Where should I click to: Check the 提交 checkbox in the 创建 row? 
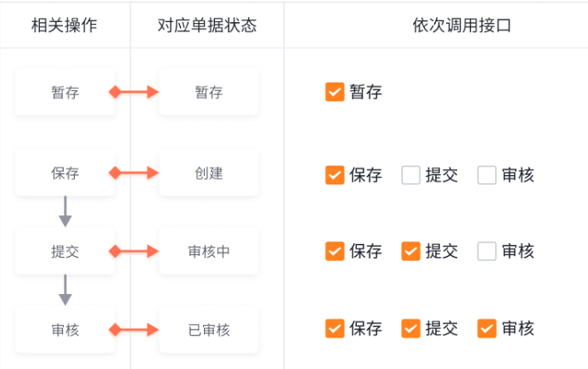tap(410, 175)
